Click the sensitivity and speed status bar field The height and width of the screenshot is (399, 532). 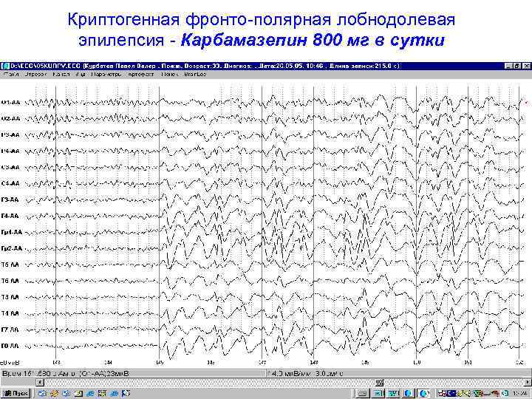coord(399,374)
